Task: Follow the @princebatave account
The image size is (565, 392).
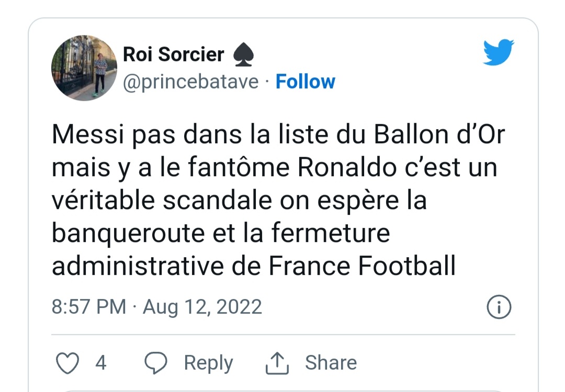Action: tap(305, 82)
